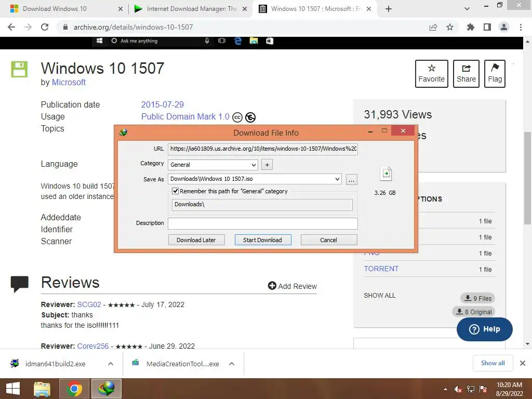Toggle the Chrome side panel icon
The height and width of the screenshot is (399, 532).
(487, 27)
